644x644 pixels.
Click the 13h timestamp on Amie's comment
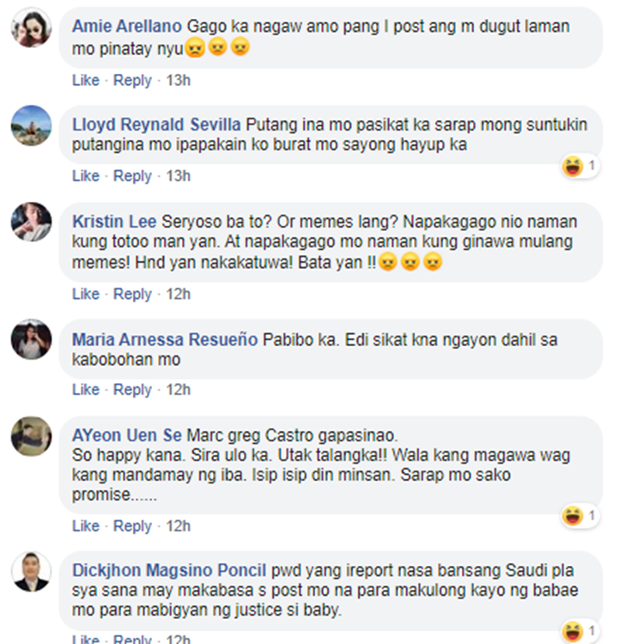(x=179, y=80)
